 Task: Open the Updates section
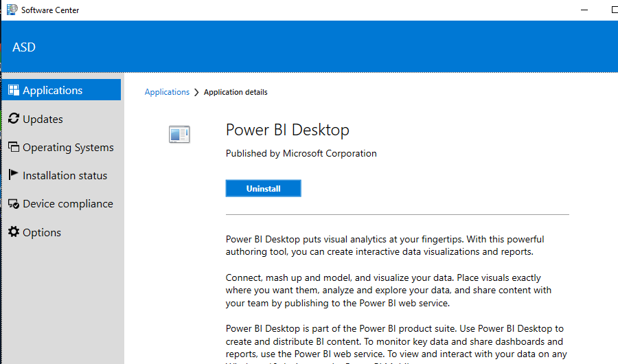pyautogui.click(x=62, y=119)
